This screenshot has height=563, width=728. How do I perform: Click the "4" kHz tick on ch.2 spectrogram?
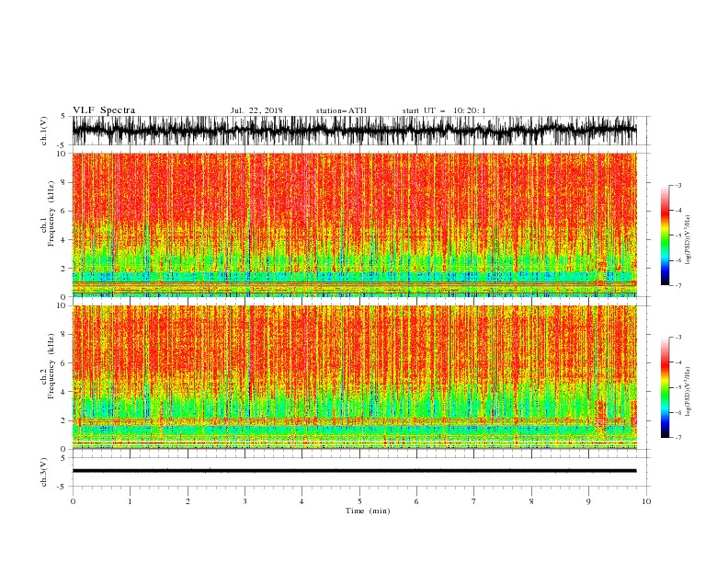(x=63, y=392)
